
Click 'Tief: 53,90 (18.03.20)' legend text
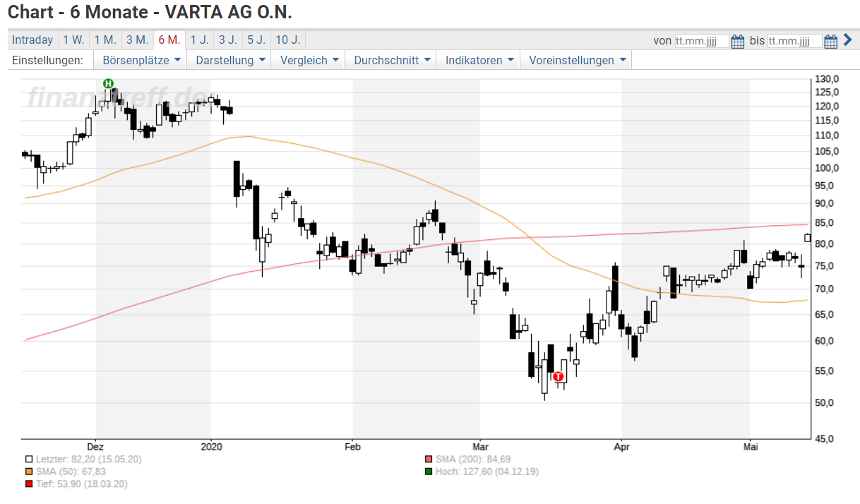[x=81, y=484]
